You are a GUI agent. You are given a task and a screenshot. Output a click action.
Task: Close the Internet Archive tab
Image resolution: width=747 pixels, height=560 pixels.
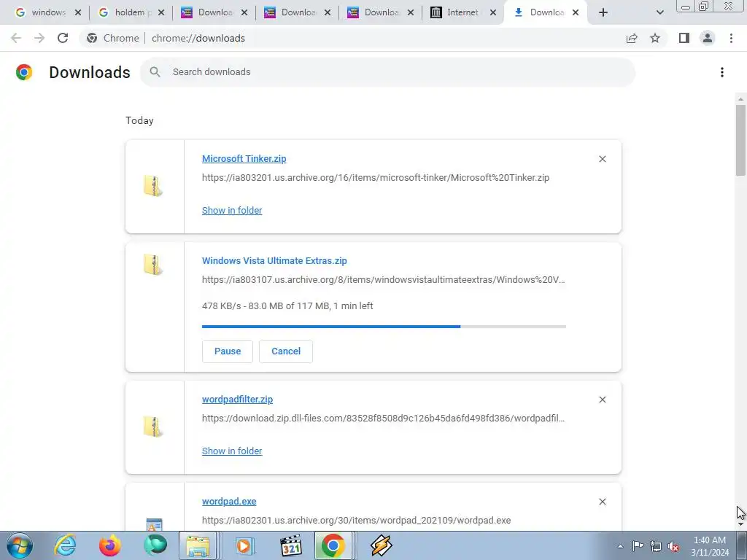(493, 12)
